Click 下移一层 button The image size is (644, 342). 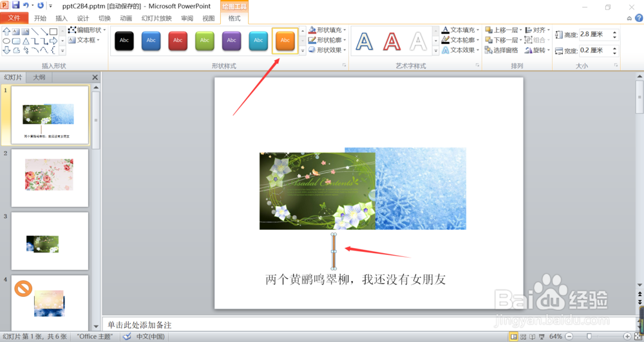point(502,40)
